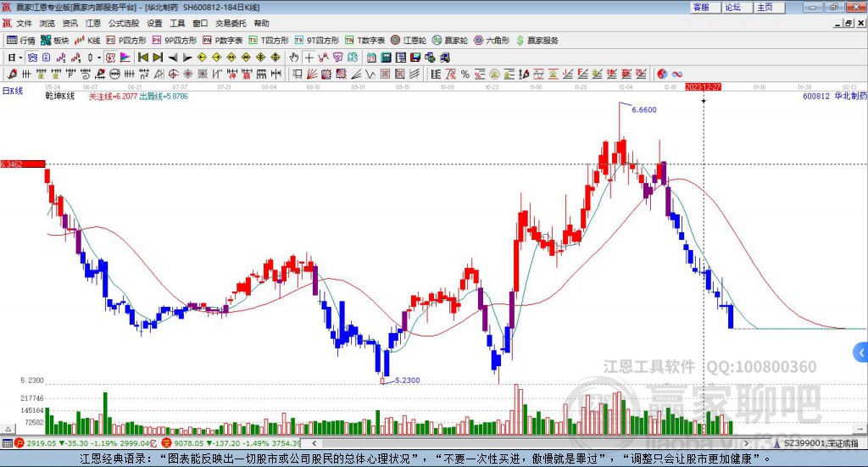
Task: Open the 板块 sector view
Action: (55, 41)
